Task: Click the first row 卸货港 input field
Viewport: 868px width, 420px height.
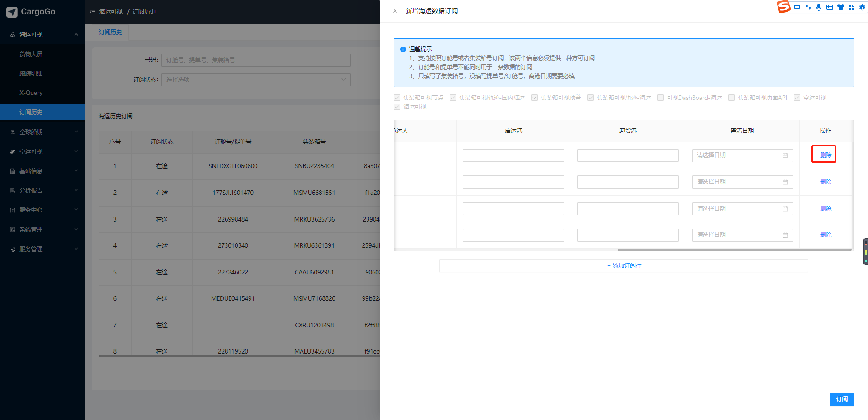Action: [x=628, y=156]
